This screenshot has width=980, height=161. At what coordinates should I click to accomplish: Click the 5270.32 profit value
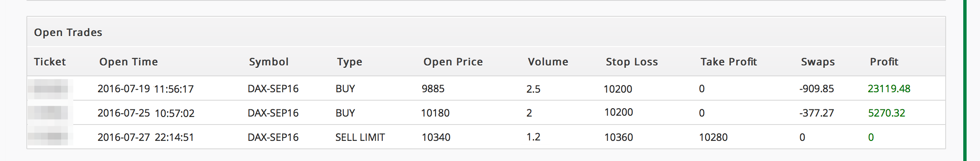coord(887,113)
